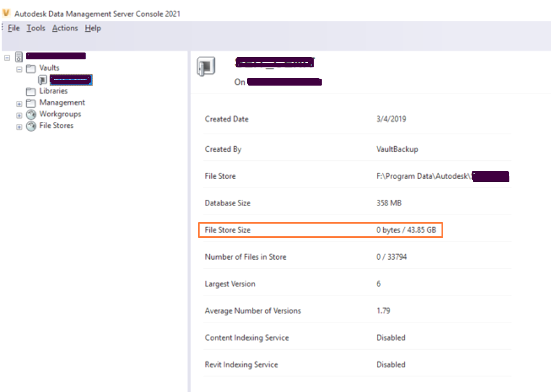Expand the Management node
Screen dimensions: 551x392
19,104
